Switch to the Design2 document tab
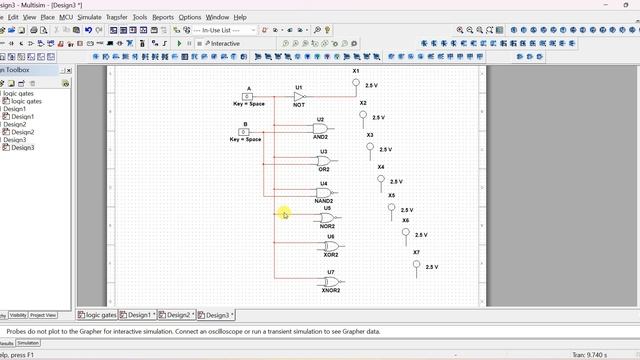640x360 pixels. coord(176,315)
